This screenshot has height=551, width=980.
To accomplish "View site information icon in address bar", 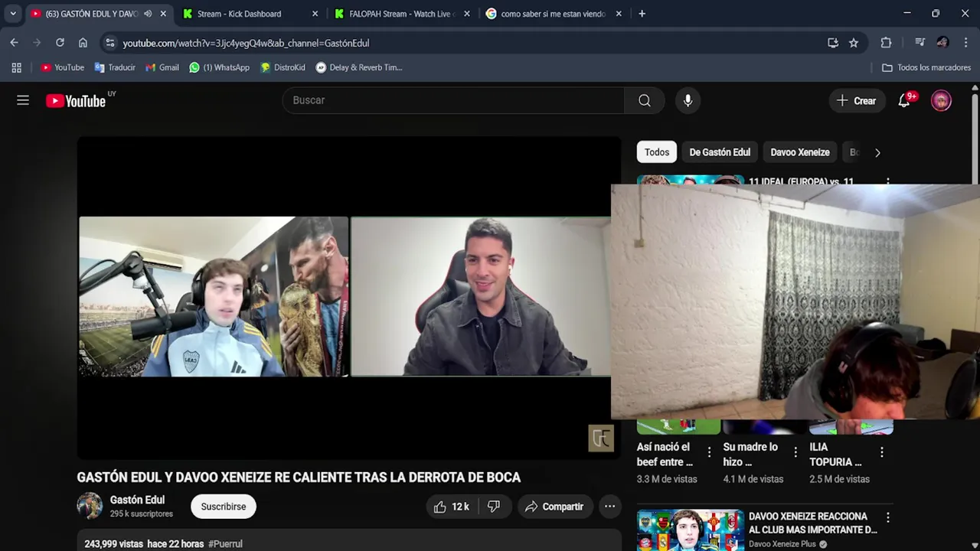I will coord(110,43).
